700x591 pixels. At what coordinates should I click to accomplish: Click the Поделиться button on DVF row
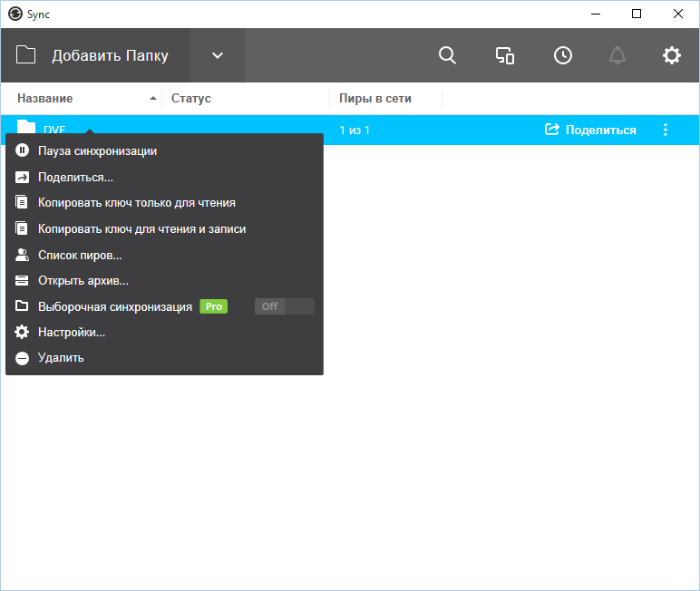pos(590,130)
